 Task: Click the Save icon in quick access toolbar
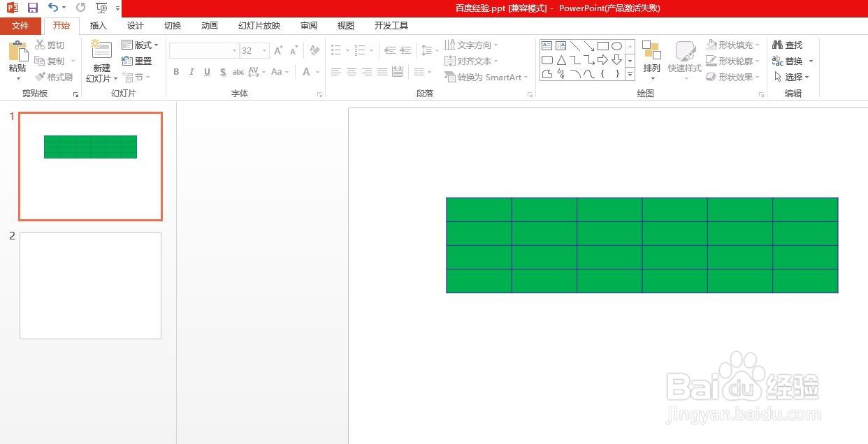tap(32, 8)
